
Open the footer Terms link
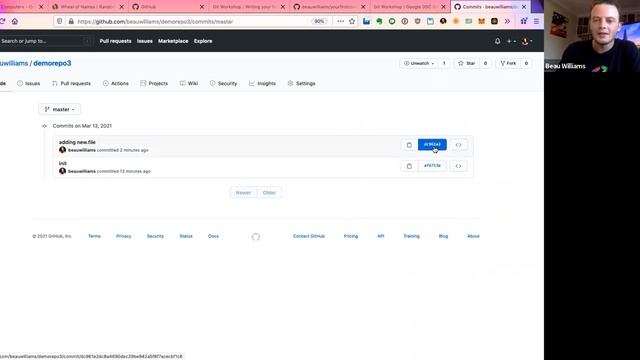[94, 236]
